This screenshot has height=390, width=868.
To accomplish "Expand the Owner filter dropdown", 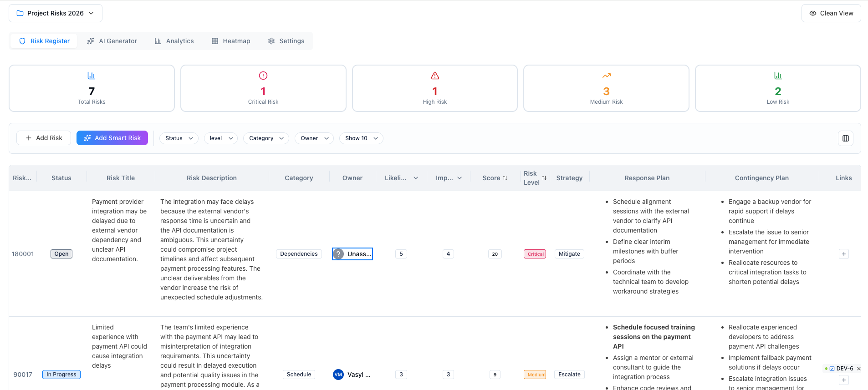I will [314, 138].
